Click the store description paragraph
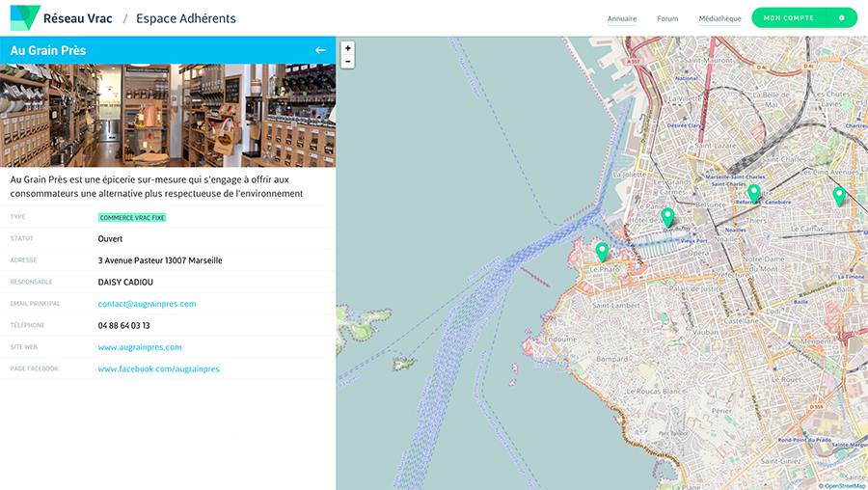868x490 pixels. (156, 186)
